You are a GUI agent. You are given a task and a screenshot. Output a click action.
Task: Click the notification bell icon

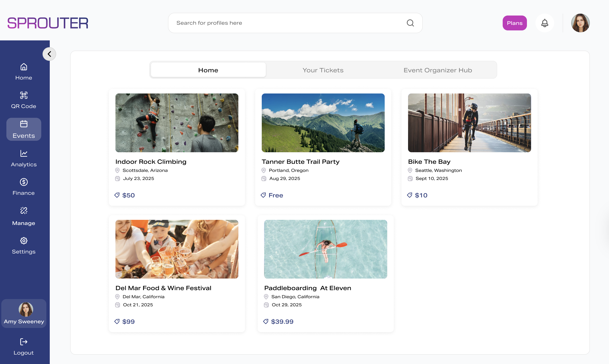545,23
